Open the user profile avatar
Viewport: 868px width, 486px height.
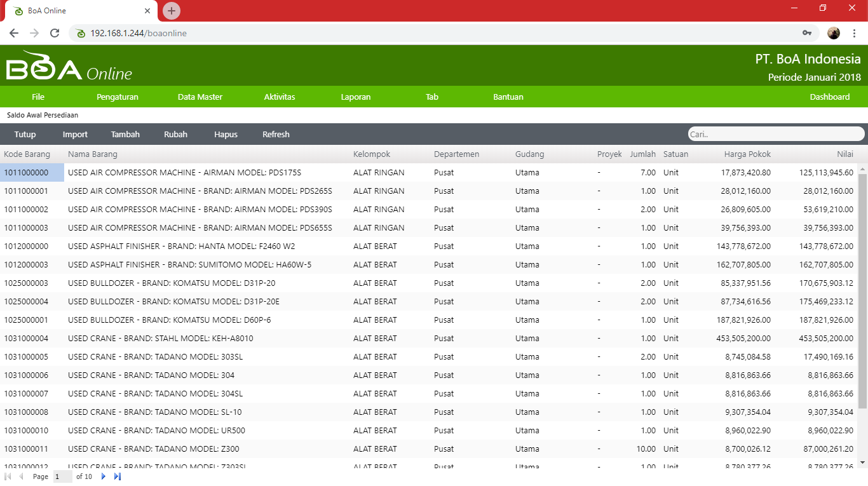pos(834,33)
